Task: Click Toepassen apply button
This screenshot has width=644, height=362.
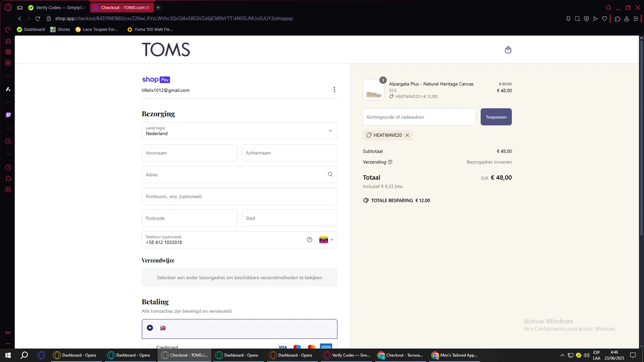Action: pos(496,117)
